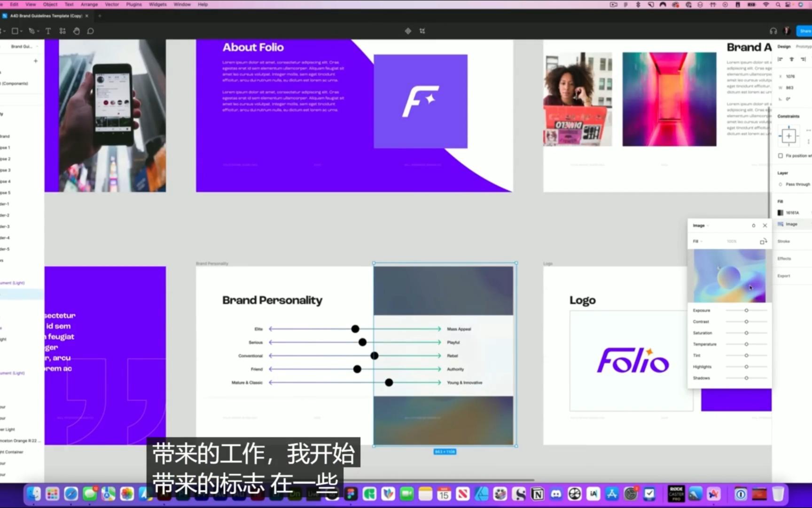This screenshot has height=508, width=812.
Task: Click the Share button
Action: [805, 31]
